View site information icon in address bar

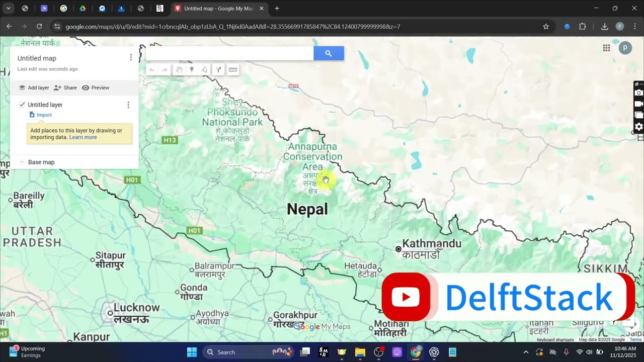tap(57, 27)
